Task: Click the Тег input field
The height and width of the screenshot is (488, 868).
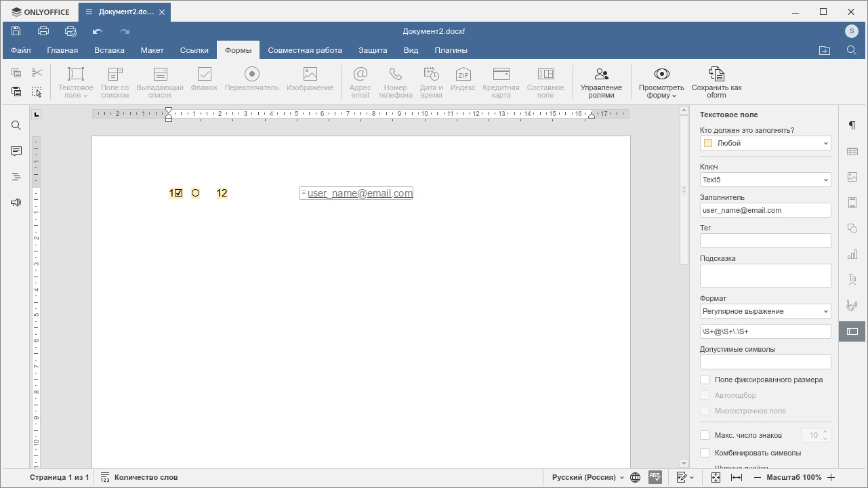Action: coord(765,241)
